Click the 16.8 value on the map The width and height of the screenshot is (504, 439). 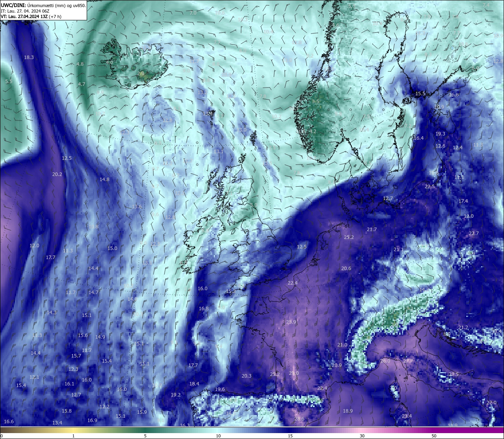coord(204,308)
